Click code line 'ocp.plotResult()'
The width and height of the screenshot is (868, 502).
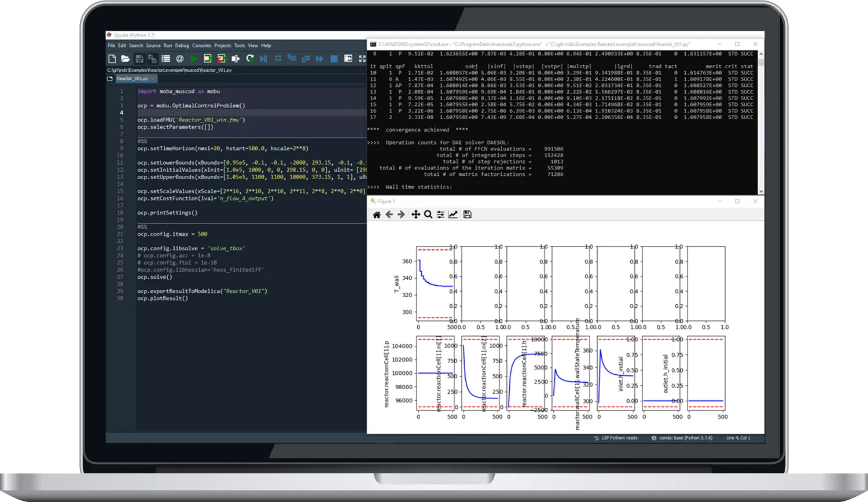[x=163, y=298]
